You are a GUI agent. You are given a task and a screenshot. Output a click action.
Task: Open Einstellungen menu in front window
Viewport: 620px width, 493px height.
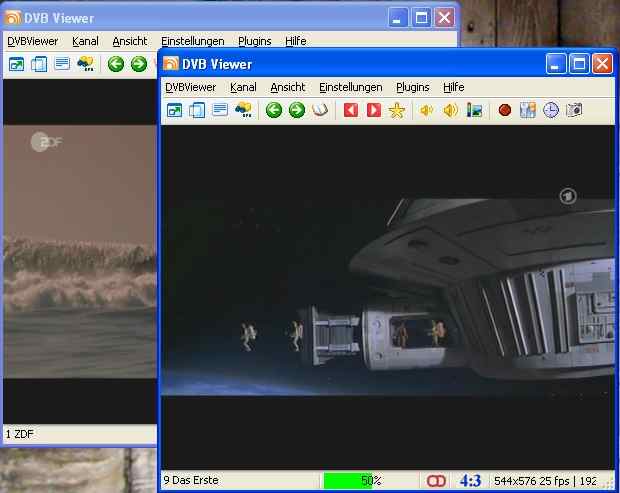pos(351,87)
